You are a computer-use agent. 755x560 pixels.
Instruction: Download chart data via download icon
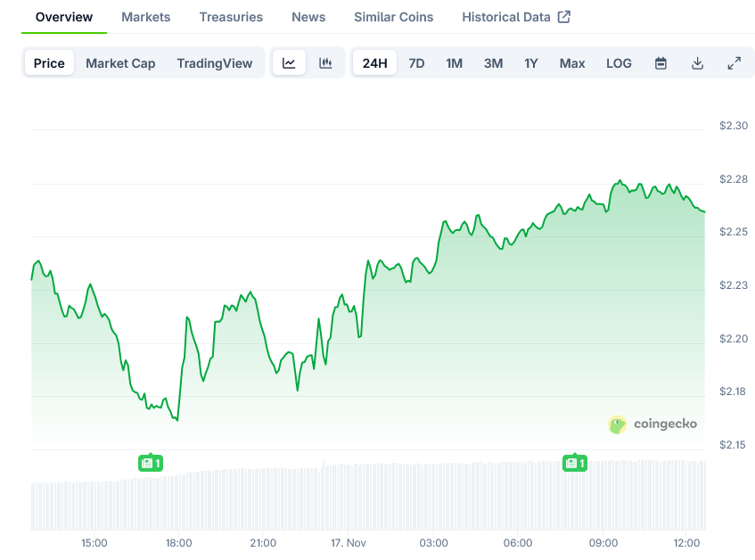[697, 63]
